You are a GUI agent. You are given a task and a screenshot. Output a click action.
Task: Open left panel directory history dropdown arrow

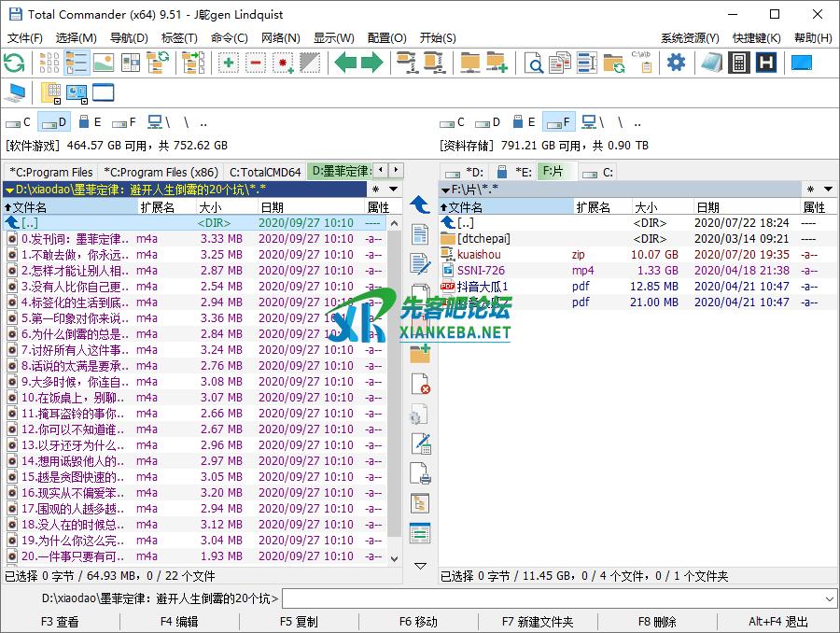tap(394, 190)
